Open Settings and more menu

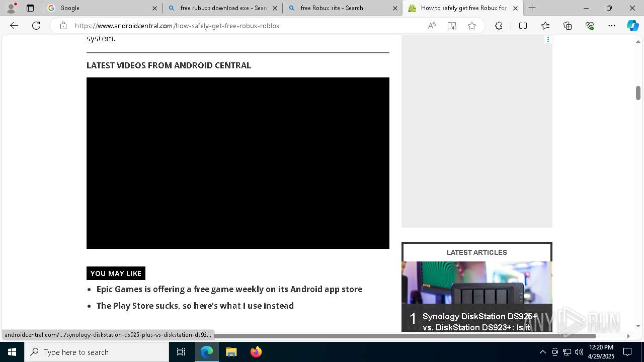[612, 26]
